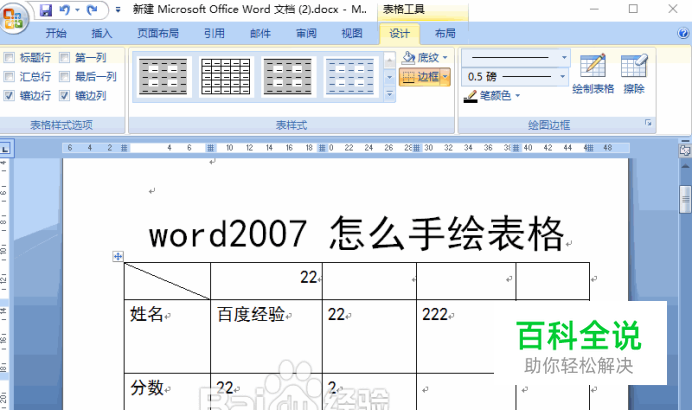Open the 底纹 shading dropdown arrow
The height and width of the screenshot is (410, 692).
[445, 57]
